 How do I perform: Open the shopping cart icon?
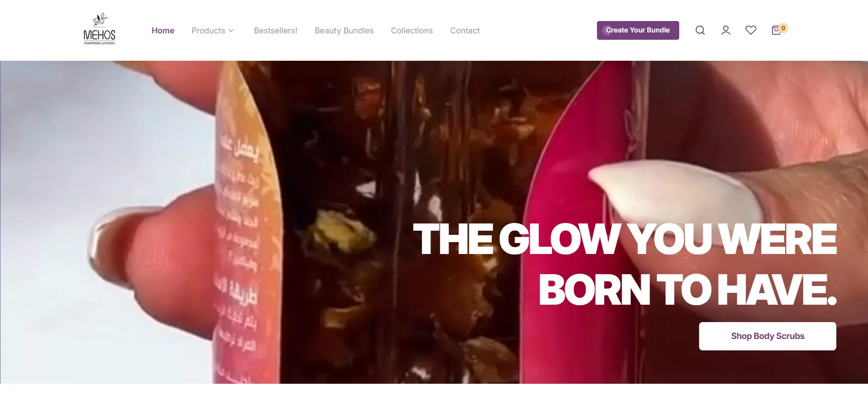tap(776, 30)
